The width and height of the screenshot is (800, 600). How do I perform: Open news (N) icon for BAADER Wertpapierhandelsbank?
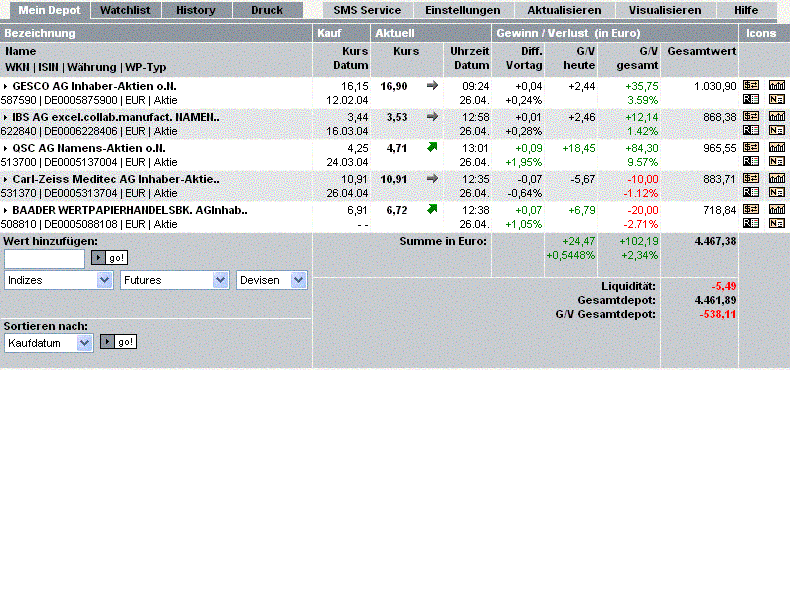click(777, 223)
